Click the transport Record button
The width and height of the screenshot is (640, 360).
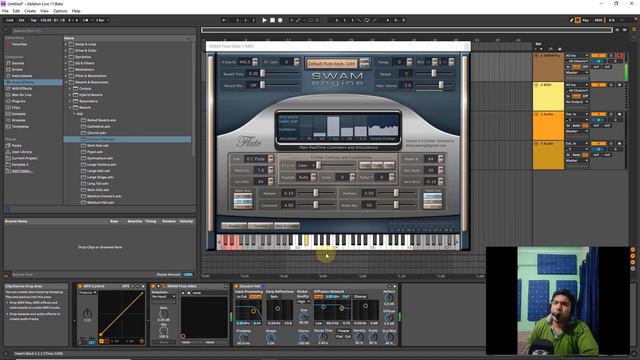coord(280,20)
